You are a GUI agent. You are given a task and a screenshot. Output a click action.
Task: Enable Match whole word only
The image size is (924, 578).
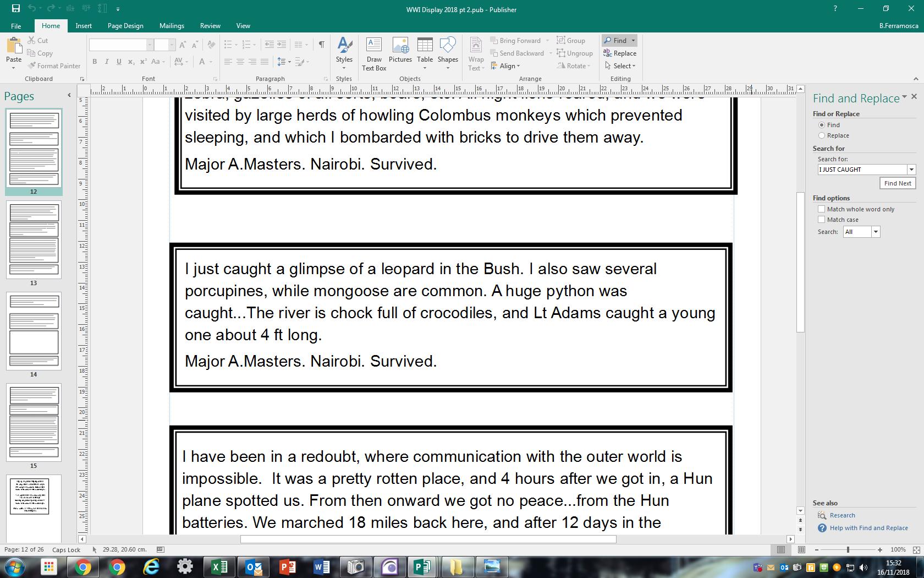(x=821, y=209)
